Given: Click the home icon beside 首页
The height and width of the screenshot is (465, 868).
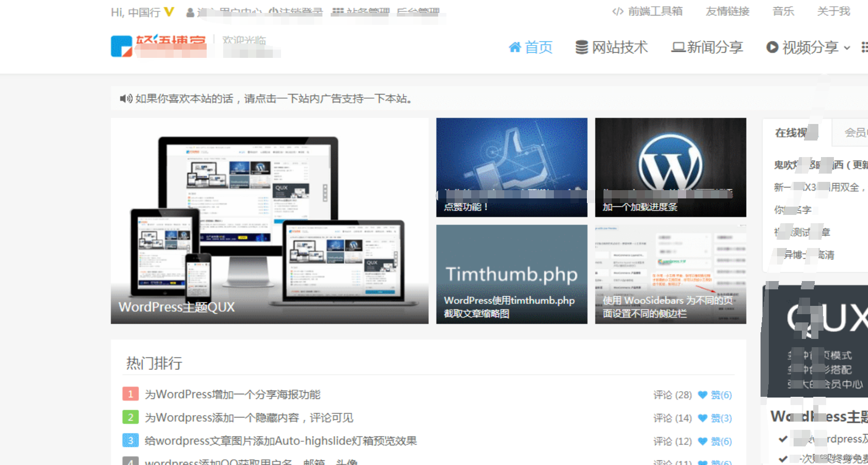Looking at the screenshot, I should coord(515,47).
